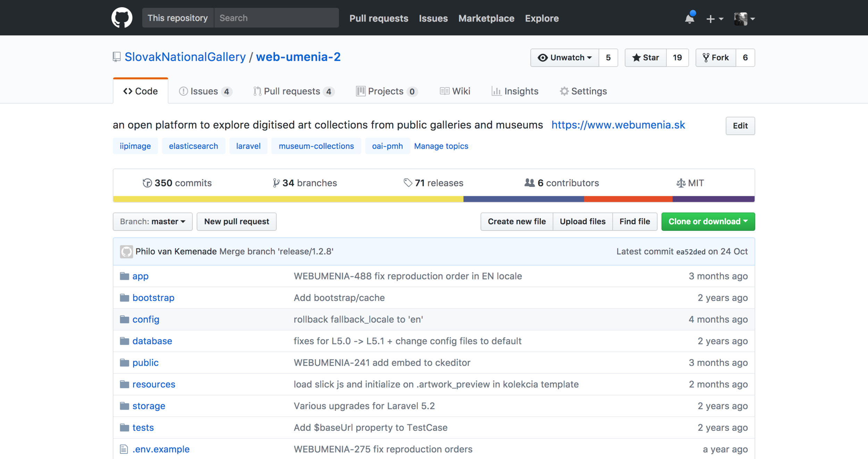Screen dimensions: 868x459
Task: Click the GitHub octocat logo
Action: point(122,18)
